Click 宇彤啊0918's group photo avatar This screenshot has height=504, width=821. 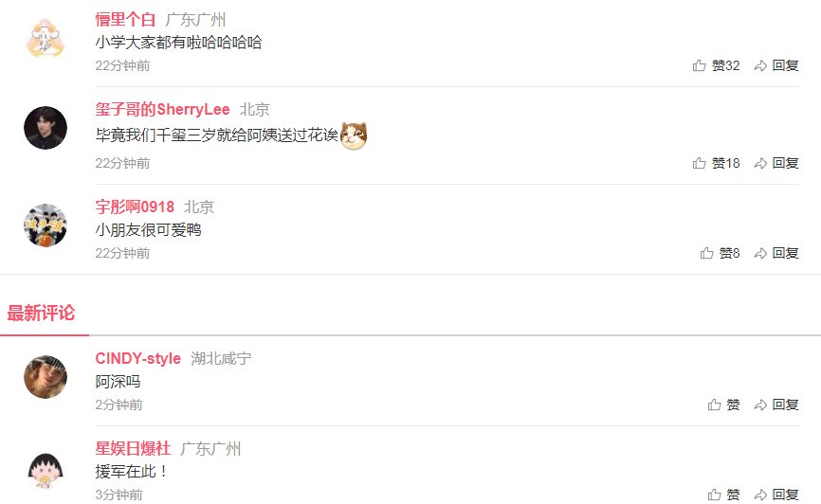46,225
